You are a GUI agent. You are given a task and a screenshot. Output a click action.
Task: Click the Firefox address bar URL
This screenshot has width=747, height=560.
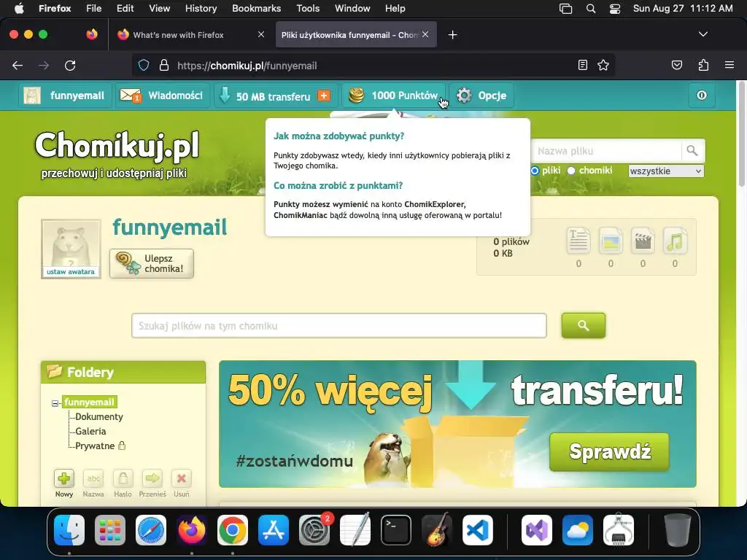tap(247, 66)
